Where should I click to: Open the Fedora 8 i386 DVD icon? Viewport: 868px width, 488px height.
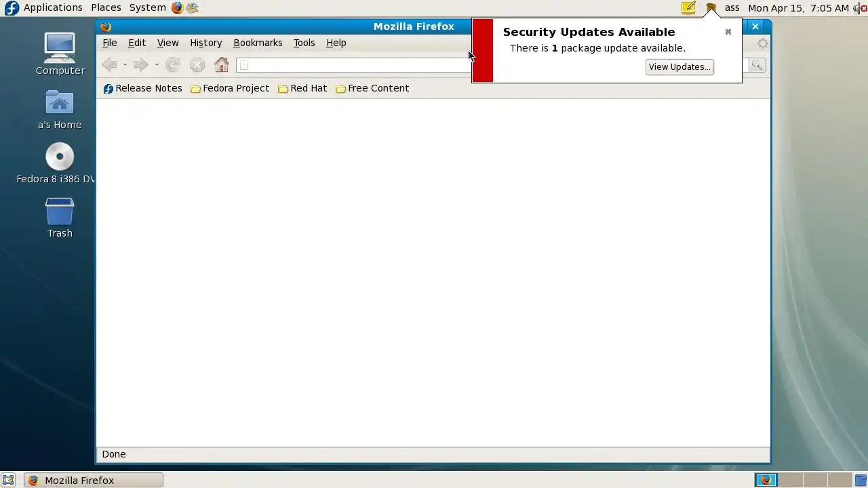pyautogui.click(x=60, y=163)
